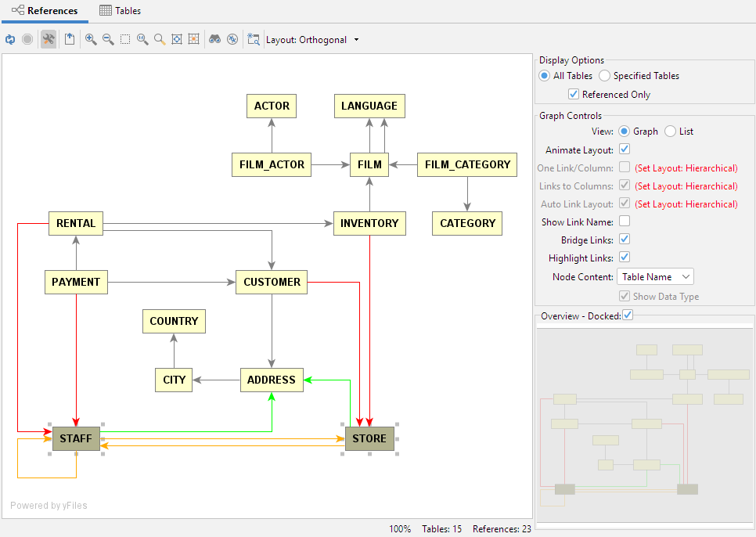This screenshot has width=756, height=537.
Task: Open search using the binoculars icon
Action: [x=216, y=39]
